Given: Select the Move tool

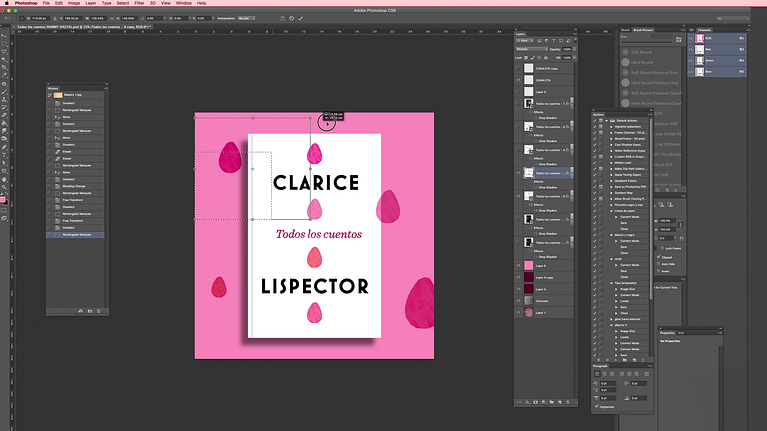Looking at the screenshot, I should tap(6, 38).
